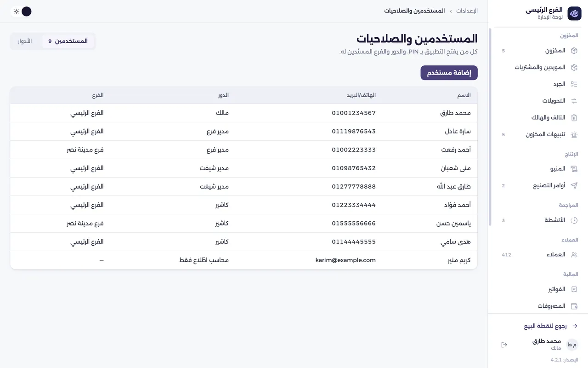Screen dimensions: 588x368
Task: Click the الهاتف/البريد column header
Action: click(361, 95)
